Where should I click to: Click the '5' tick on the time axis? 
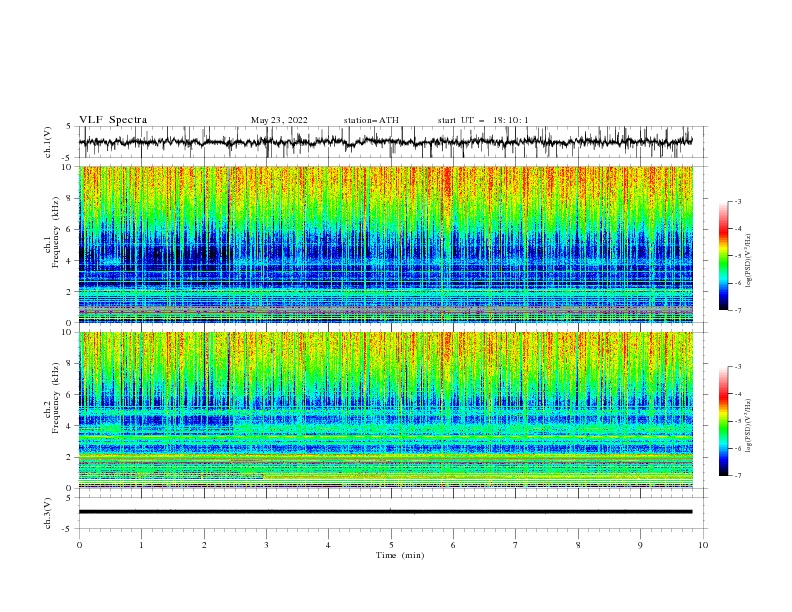[x=391, y=545]
